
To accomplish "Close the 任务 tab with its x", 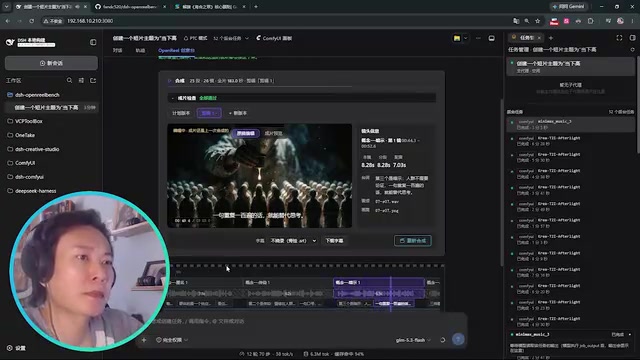I will coord(539,38).
